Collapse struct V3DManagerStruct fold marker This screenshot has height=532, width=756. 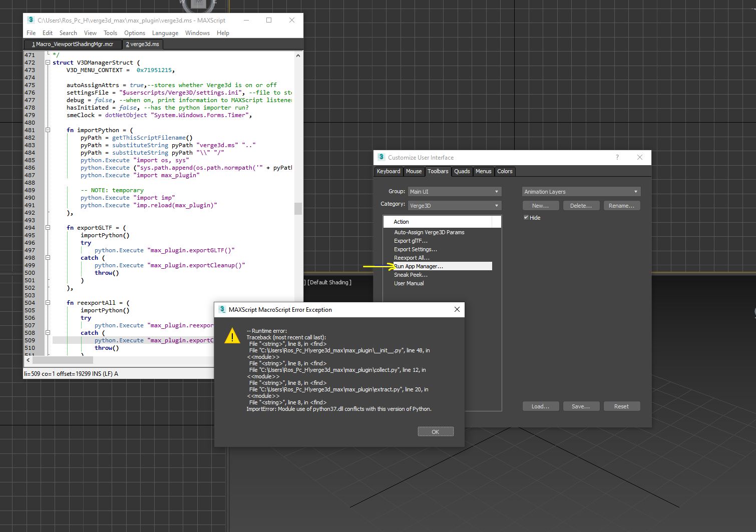click(48, 63)
